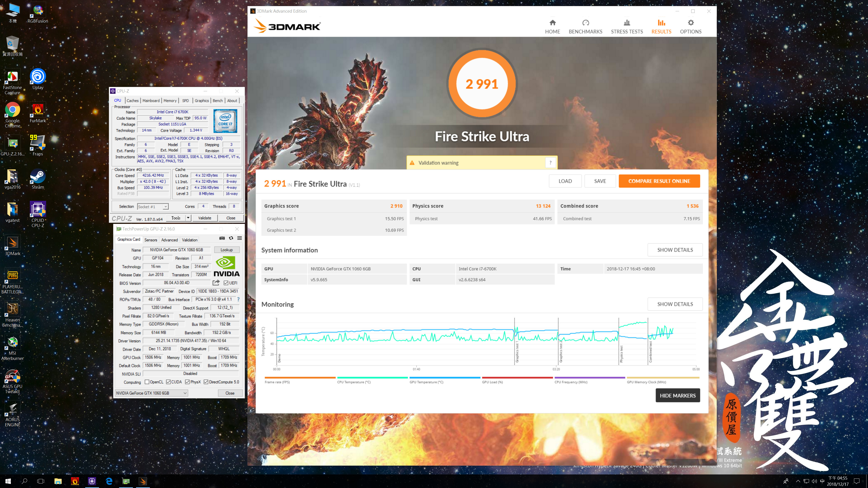Open the Validation tab in GPU-Z
Screen dimensions: 868x488
click(x=190, y=240)
